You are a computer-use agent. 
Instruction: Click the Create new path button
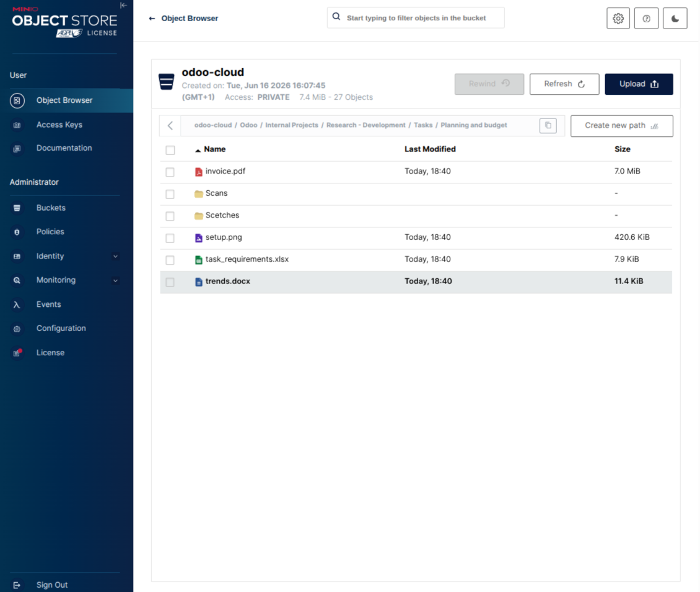[621, 126]
